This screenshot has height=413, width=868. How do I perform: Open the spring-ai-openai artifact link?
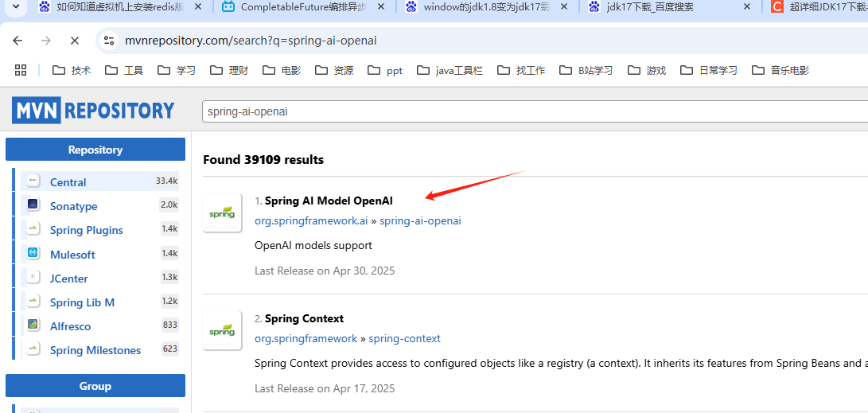pyautogui.click(x=420, y=220)
